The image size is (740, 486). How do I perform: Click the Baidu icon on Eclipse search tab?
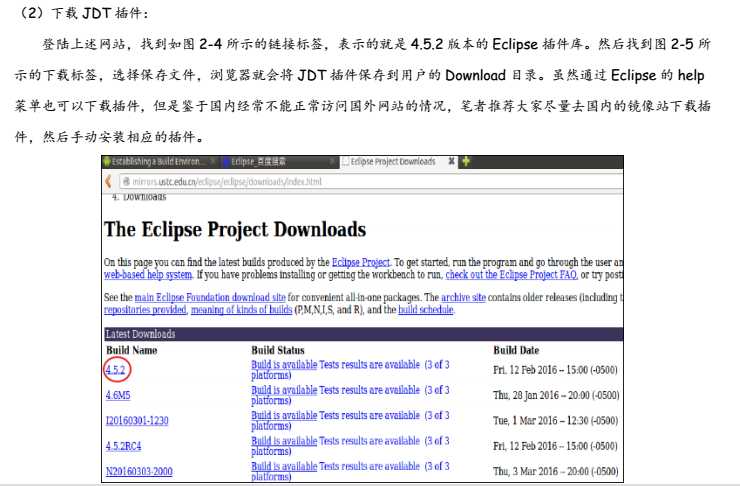(x=226, y=162)
